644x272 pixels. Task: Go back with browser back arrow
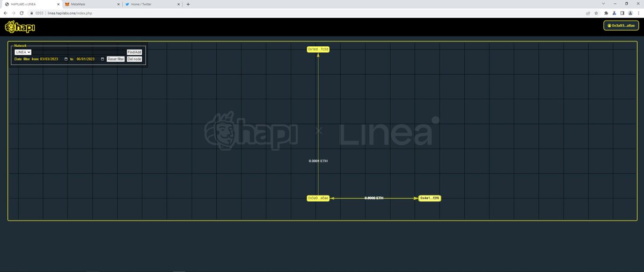click(x=5, y=13)
